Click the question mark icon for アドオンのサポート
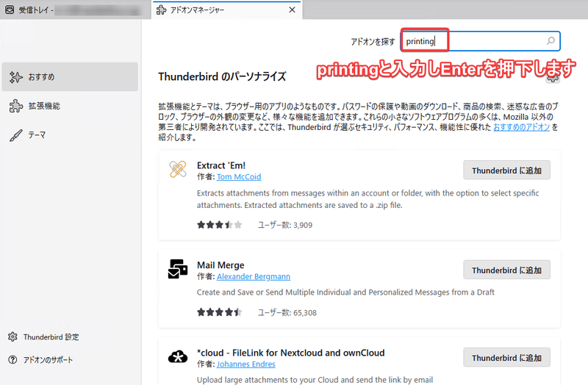The height and width of the screenshot is (385, 588). click(x=12, y=360)
